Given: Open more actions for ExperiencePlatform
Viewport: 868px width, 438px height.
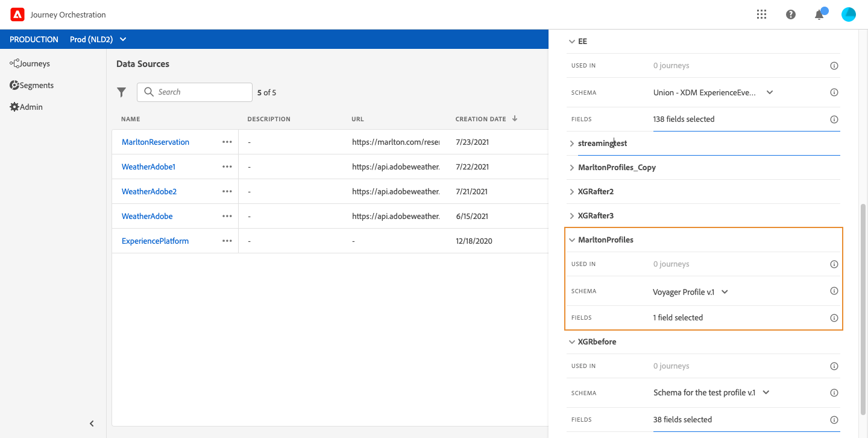Looking at the screenshot, I should coord(227,241).
